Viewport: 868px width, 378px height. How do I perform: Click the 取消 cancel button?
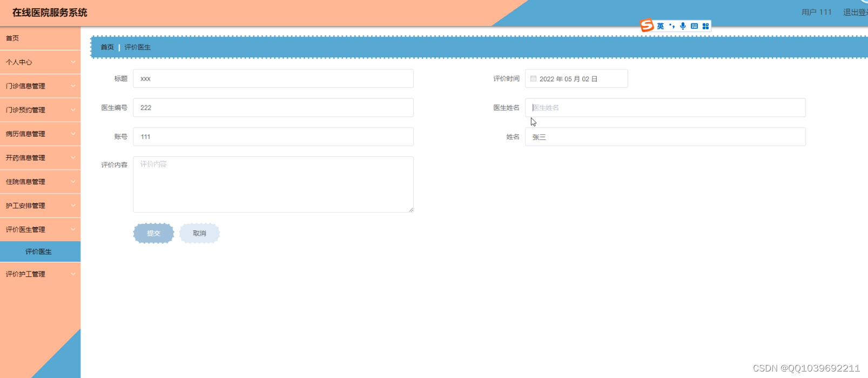tap(199, 234)
